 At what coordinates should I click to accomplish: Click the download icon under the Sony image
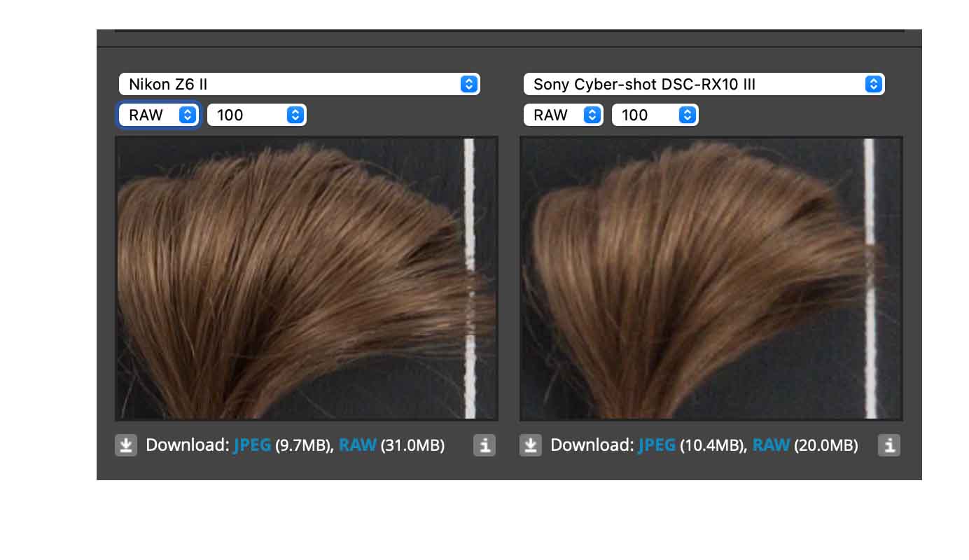click(531, 445)
